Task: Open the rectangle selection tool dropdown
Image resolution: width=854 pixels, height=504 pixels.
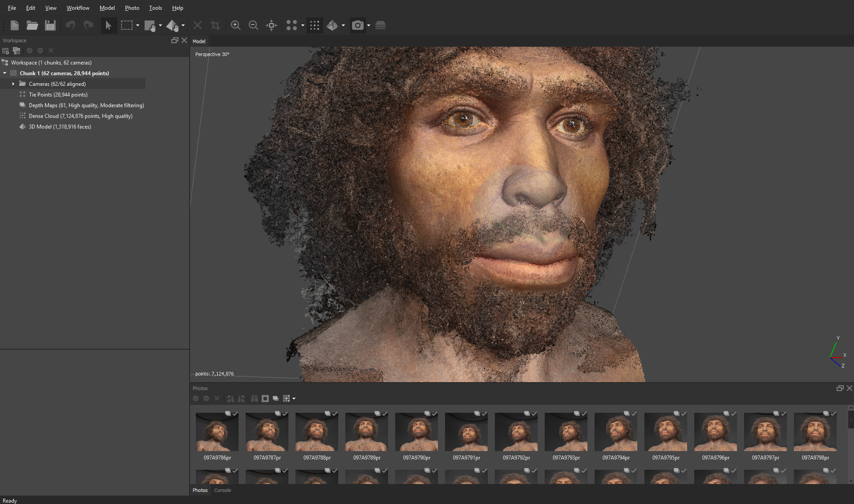Action: point(138,25)
